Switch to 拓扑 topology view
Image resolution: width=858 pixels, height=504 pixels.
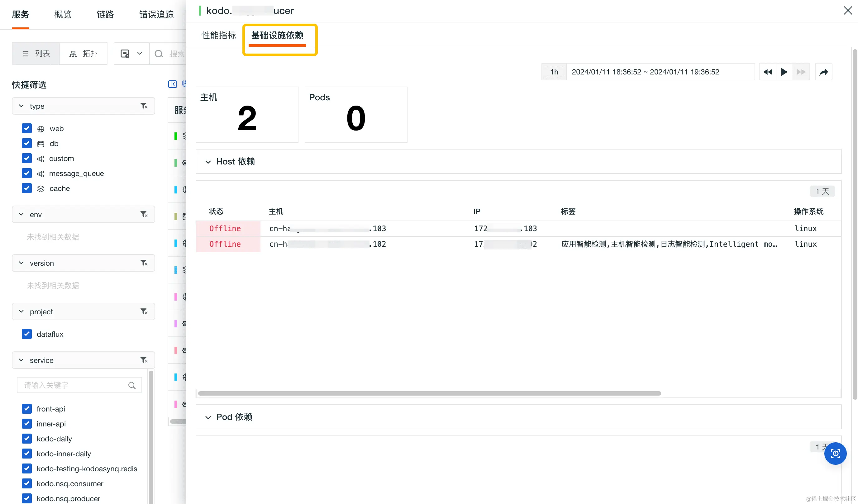coord(84,54)
